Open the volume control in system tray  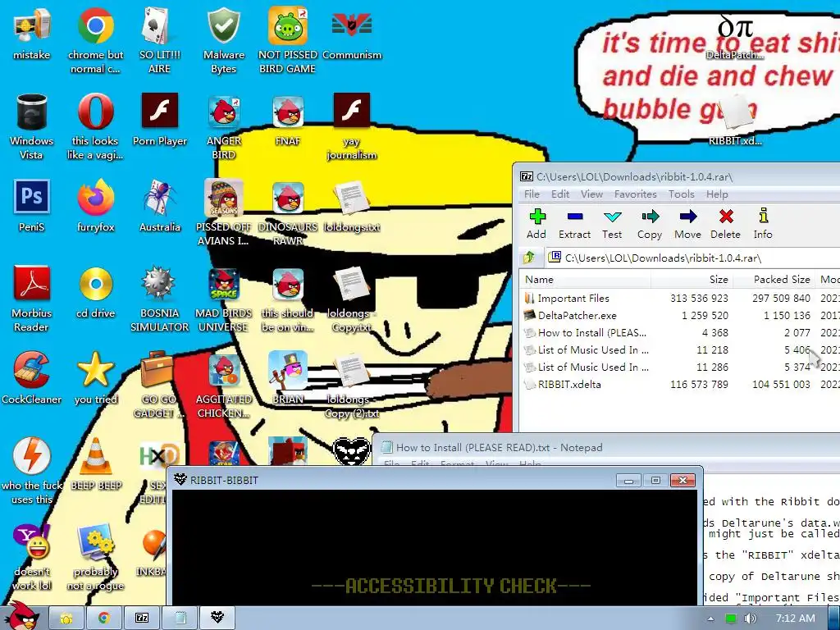coord(750,619)
